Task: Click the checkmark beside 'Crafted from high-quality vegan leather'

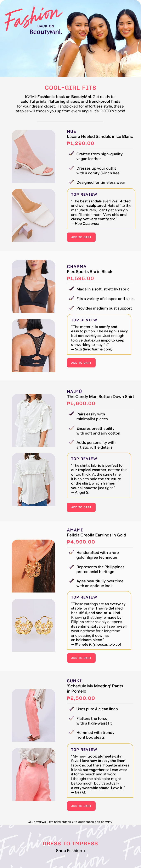Action: tap(71, 154)
